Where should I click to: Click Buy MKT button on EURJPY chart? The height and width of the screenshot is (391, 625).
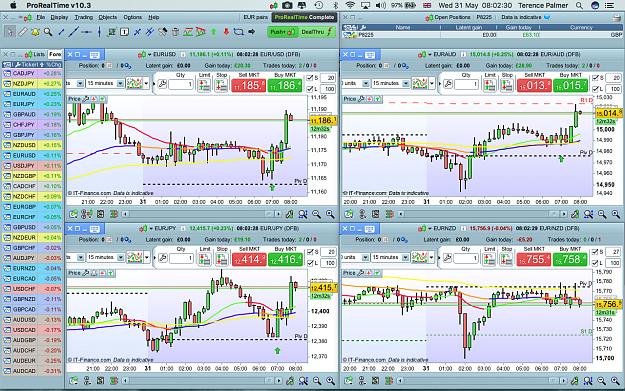285,259
